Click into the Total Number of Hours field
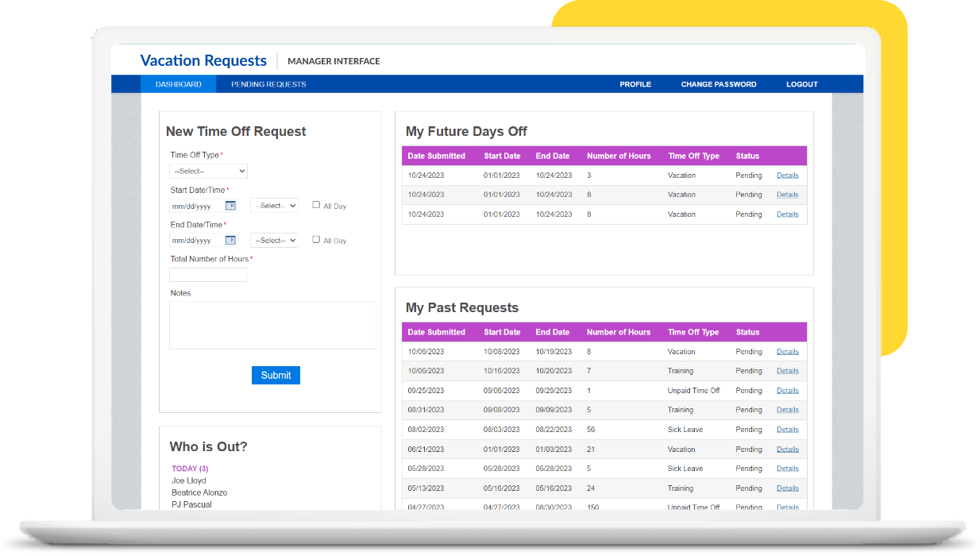The width and height of the screenshot is (980, 556). [x=208, y=275]
